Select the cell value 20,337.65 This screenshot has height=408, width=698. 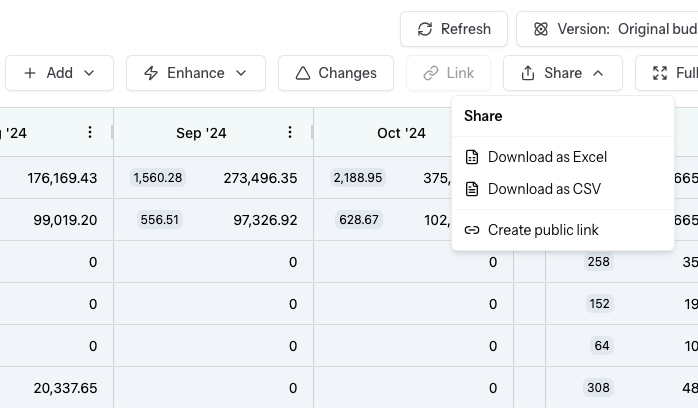click(x=65, y=388)
